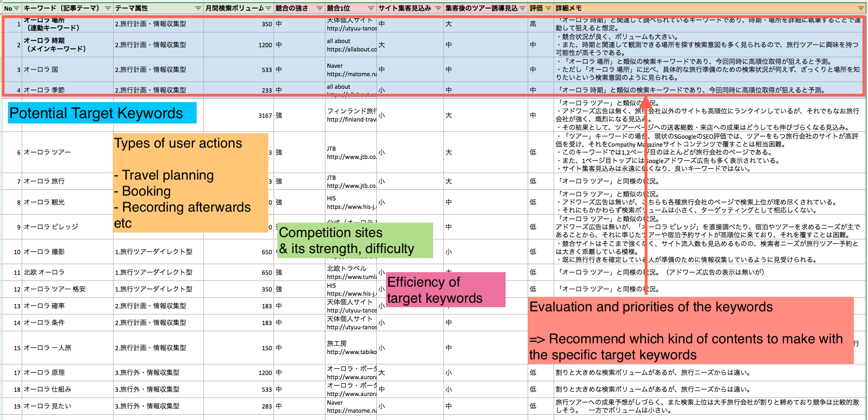Screen dimensions: 868x420
Task: Open the 月間検索ボリューム column filter
Action: pos(268,8)
